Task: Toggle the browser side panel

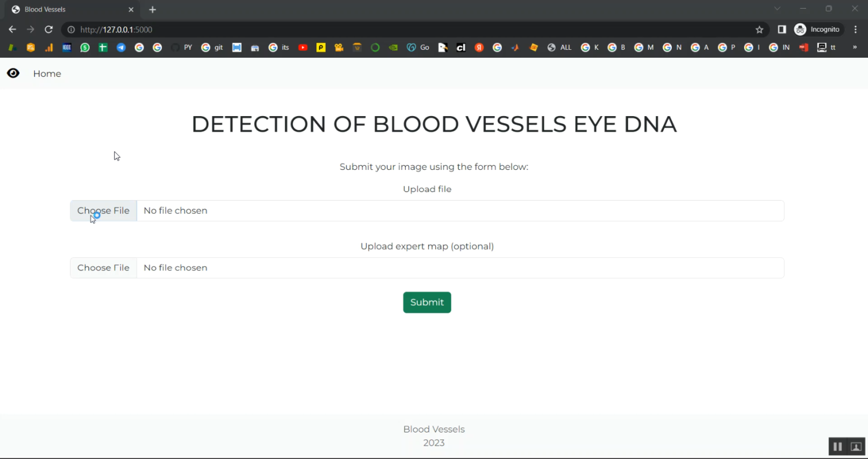Action: pyautogui.click(x=782, y=29)
